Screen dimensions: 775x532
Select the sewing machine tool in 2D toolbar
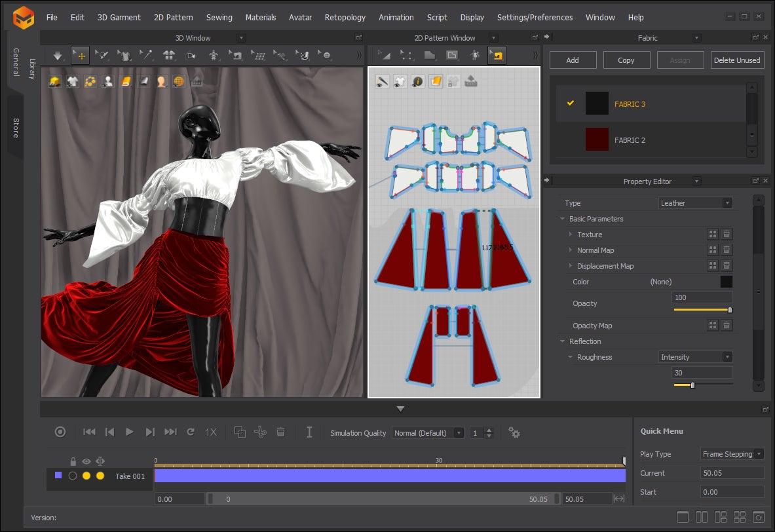(497, 56)
